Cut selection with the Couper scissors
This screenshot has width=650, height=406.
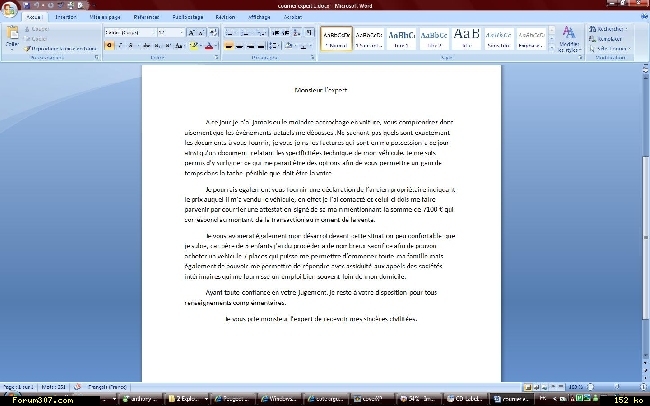36,29
